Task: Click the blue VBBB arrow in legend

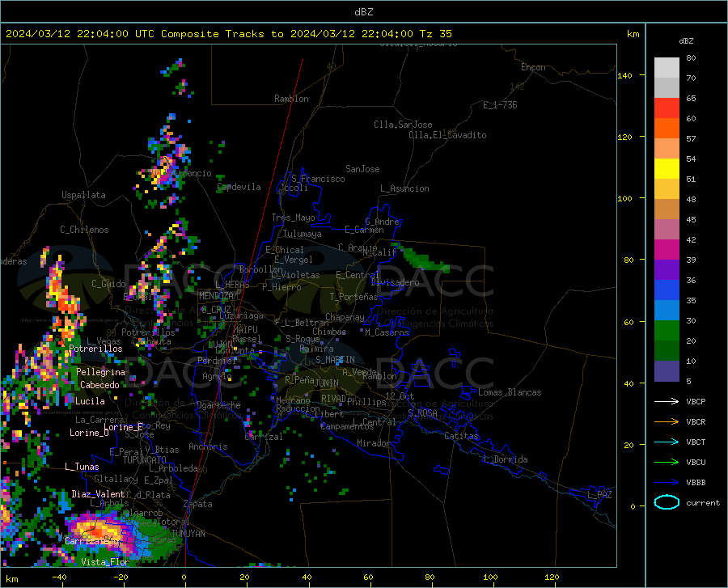Action: pyautogui.click(x=667, y=483)
